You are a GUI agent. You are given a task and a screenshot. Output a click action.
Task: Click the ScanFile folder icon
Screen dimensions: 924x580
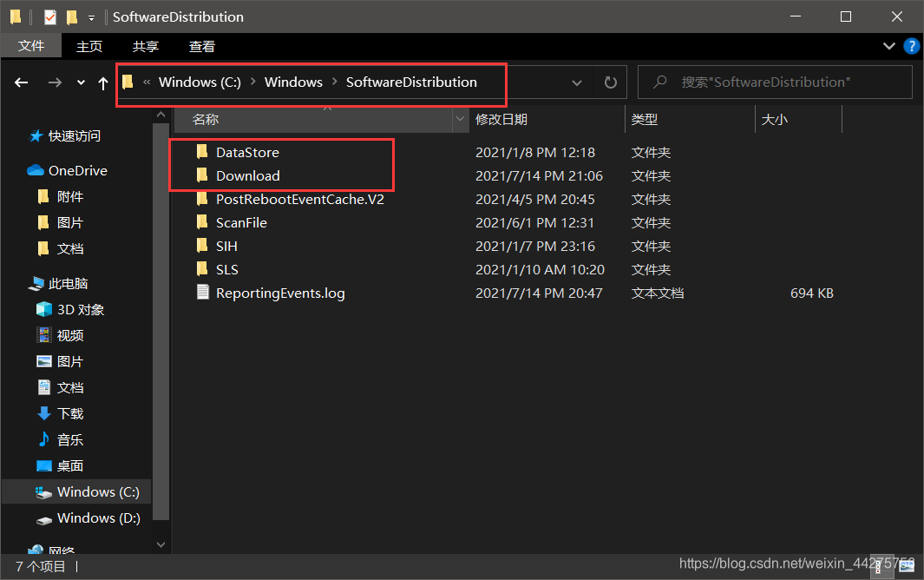tap(202, 222)
